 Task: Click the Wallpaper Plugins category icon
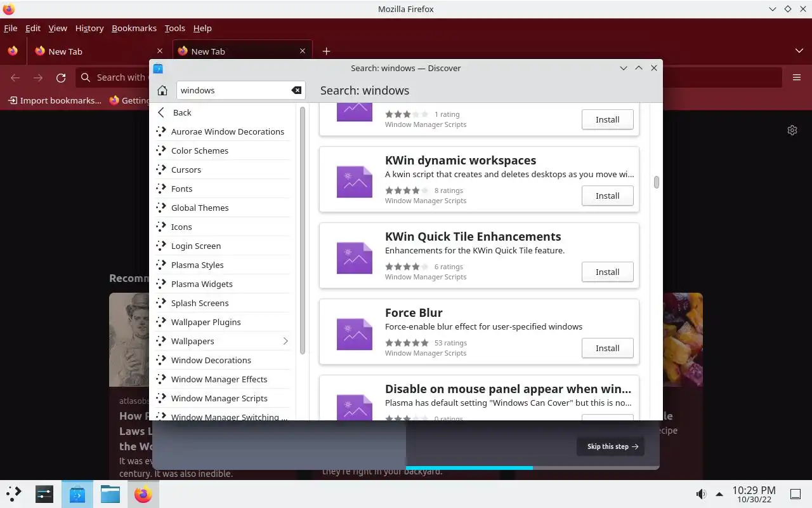pos(161,322)
